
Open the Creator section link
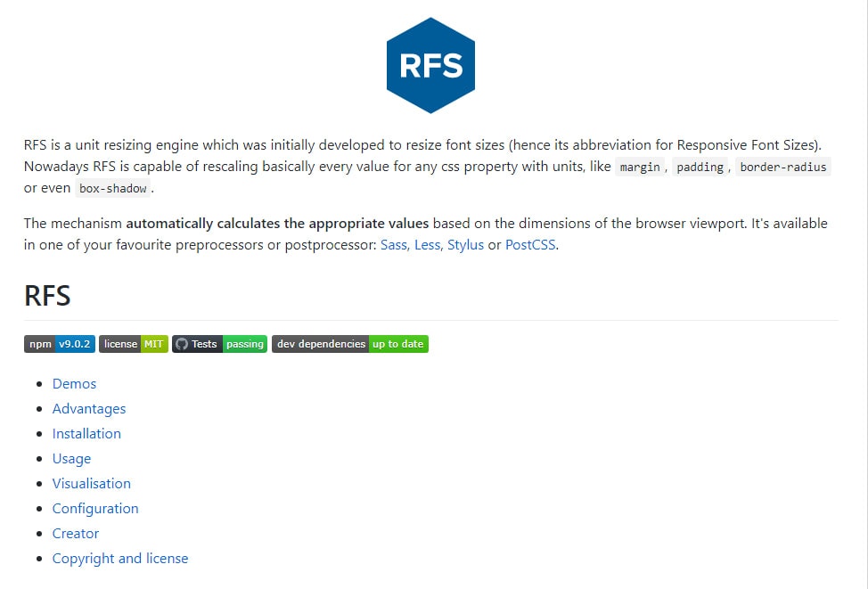(x=75, y=533)
